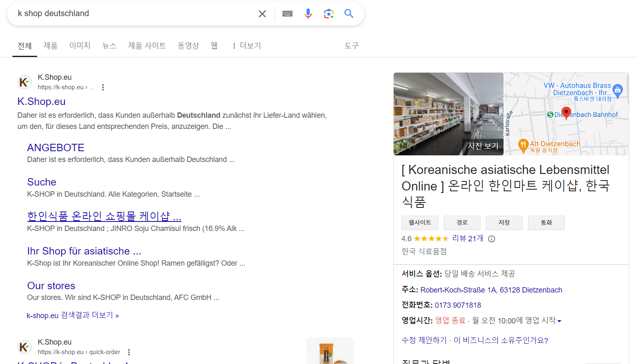Submit search with the magnifying glass icon
637x364 pixels.
pos(349,14)
